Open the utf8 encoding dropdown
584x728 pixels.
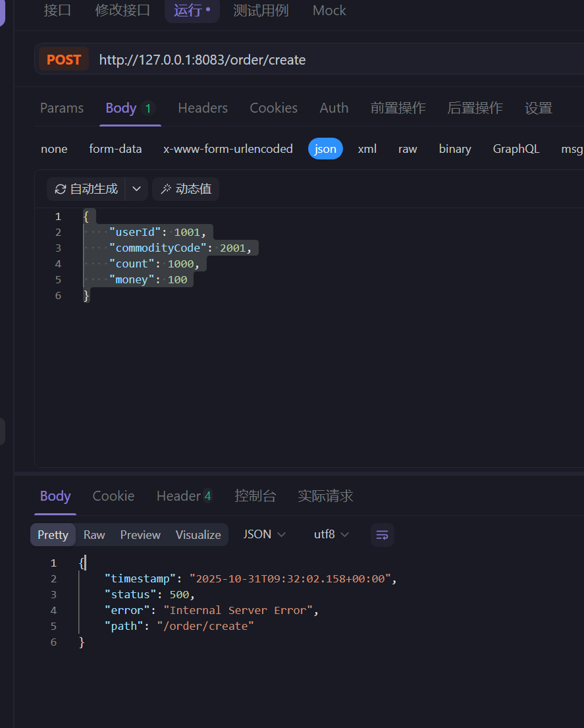[x=331, y=534]
